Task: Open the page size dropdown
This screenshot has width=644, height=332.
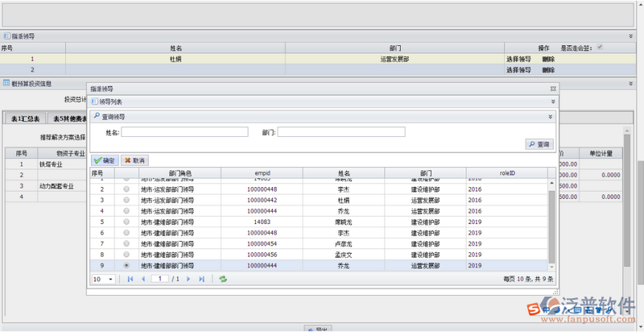Action: [x=110, y=279]
